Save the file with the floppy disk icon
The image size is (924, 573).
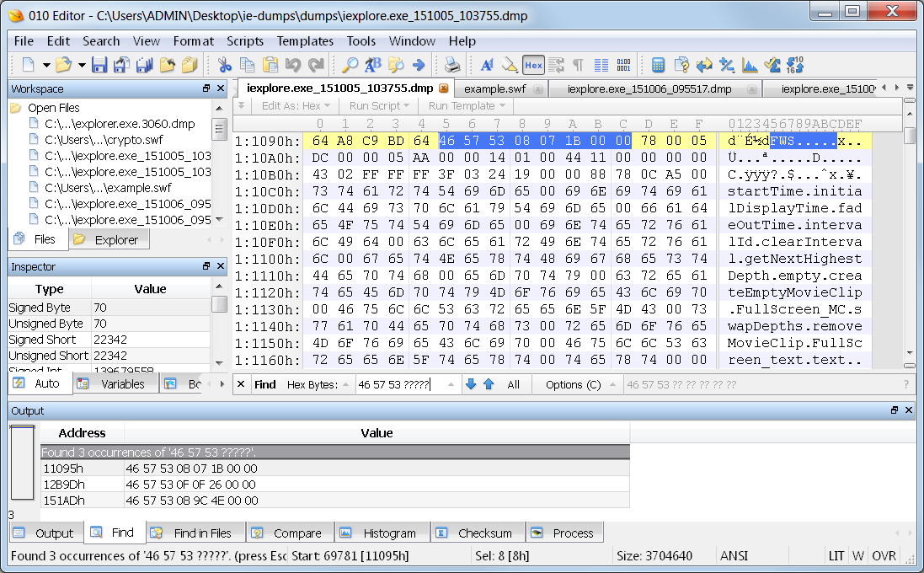[x=99, y=65]
